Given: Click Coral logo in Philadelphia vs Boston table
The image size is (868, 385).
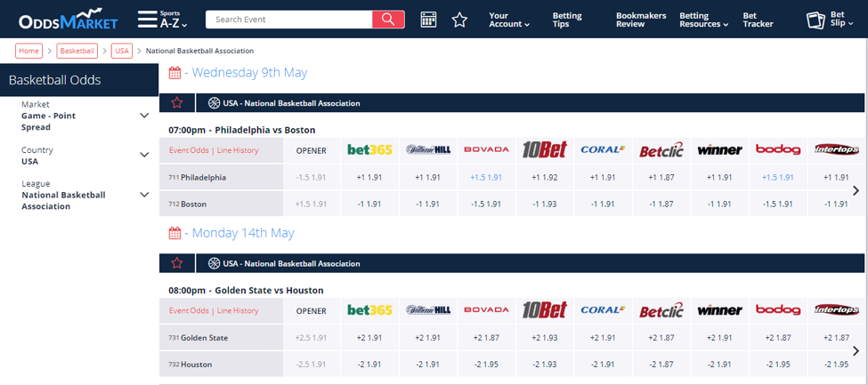Looking at the screenshot, I should [604, 149].
